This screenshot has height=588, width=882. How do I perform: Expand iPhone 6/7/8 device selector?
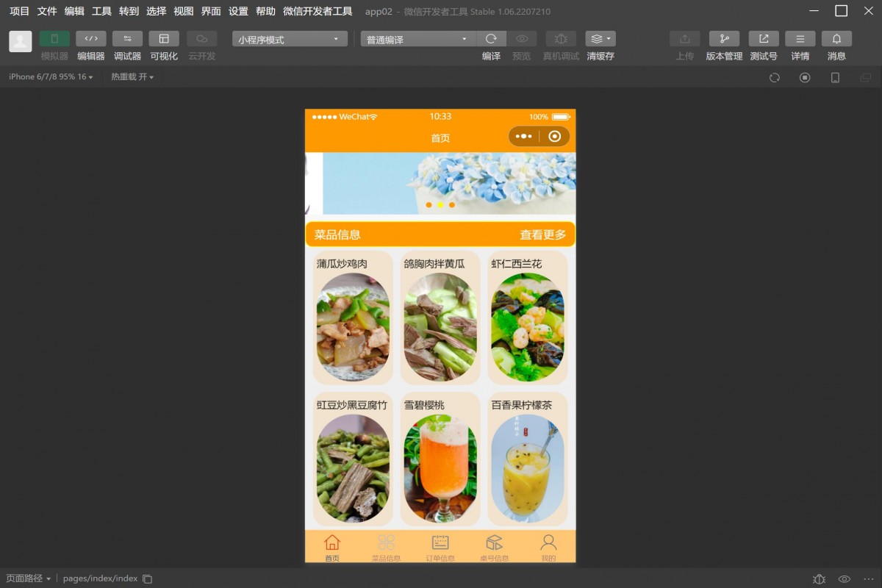pyautogui.click(x=51, y=77)
